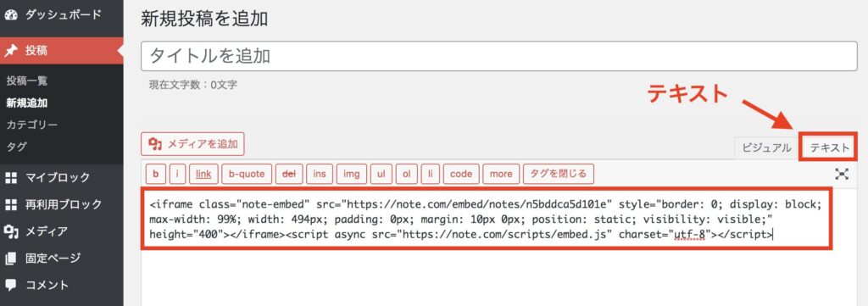
Task: Insert b-quote tag button
Action: click(x=247, y=174)
